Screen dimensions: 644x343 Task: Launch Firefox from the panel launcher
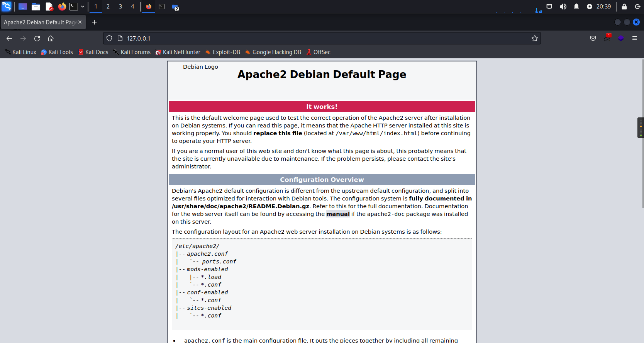coord(62,7)
